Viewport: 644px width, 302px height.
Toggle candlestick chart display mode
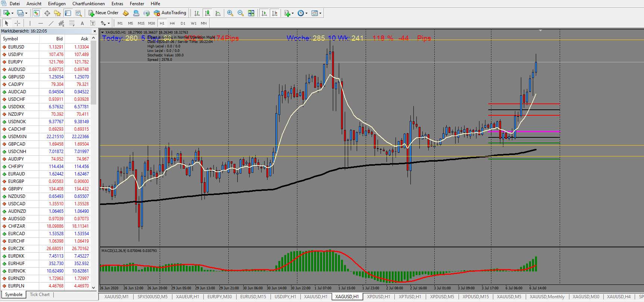click(x=207, y=13)
